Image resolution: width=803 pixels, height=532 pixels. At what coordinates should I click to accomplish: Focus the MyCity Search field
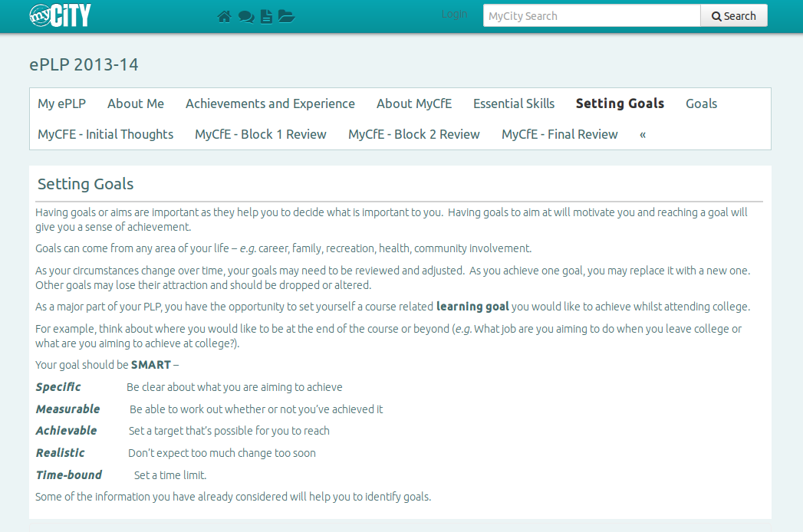coord(591,16)
